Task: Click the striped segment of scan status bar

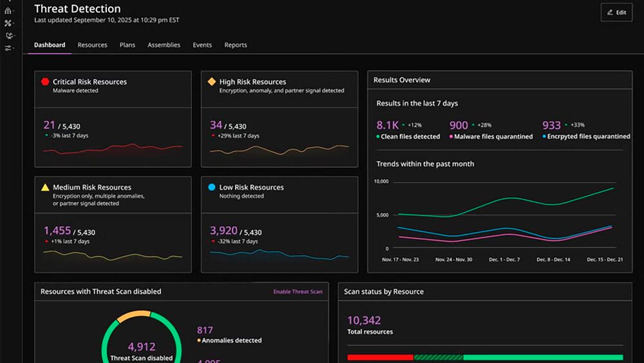Action: pos(438,357)
